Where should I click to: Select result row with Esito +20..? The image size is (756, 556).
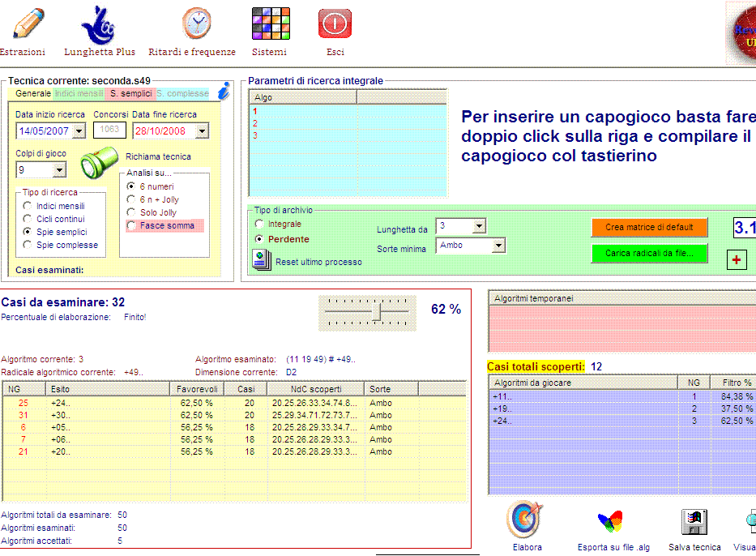(235, 451)
